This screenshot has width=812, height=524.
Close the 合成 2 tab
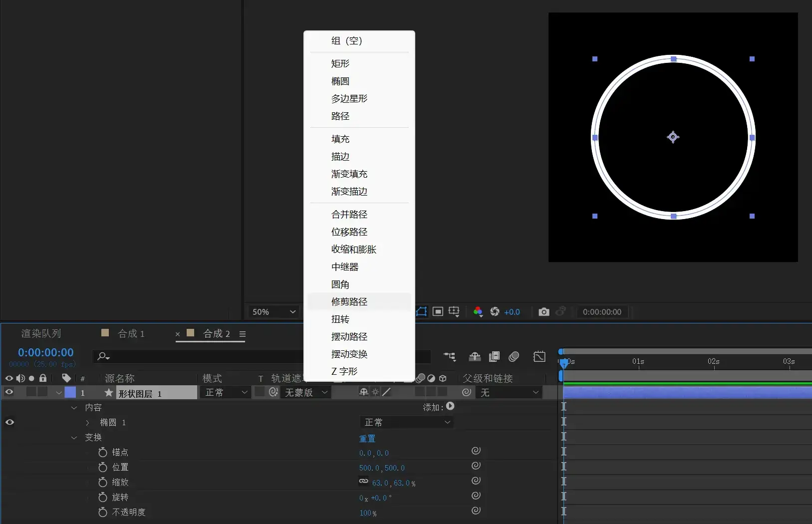pos(178,334)
